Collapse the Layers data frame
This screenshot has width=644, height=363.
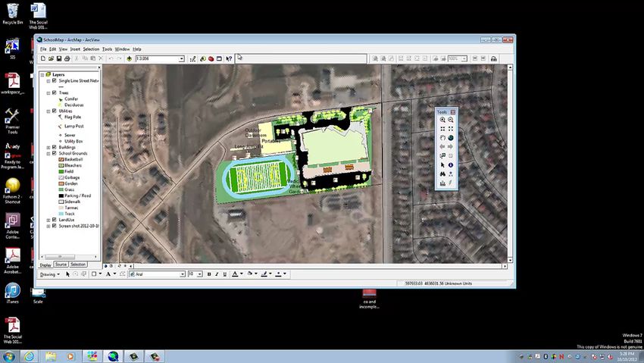coord(42,75)
